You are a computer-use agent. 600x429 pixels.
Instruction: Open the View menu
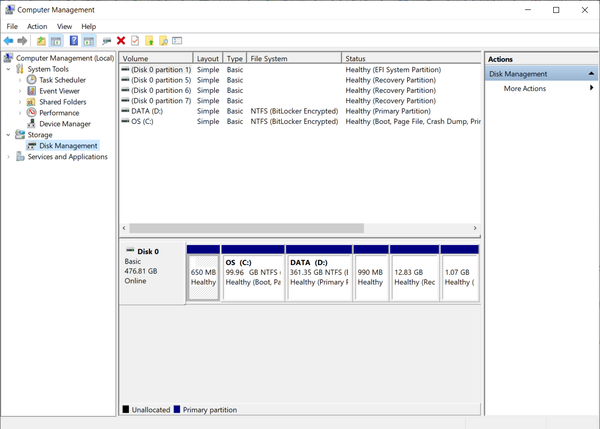[x=64, y=26]
